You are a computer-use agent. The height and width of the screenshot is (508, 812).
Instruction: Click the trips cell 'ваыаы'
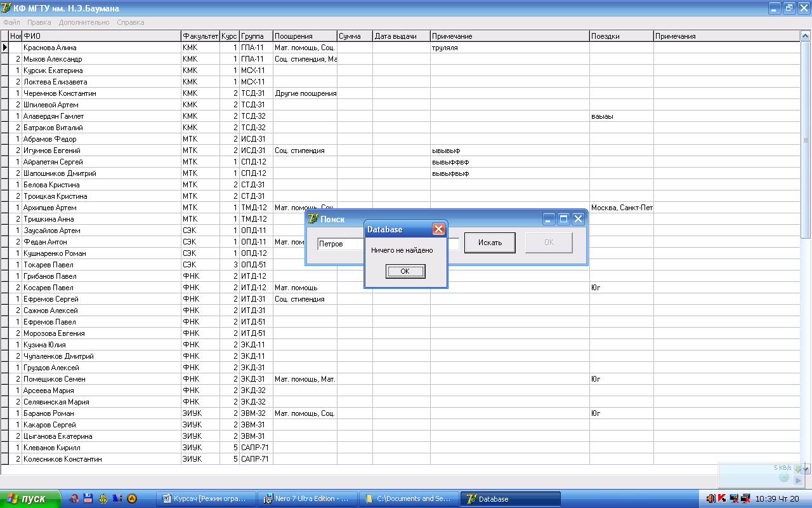[622, 116]
